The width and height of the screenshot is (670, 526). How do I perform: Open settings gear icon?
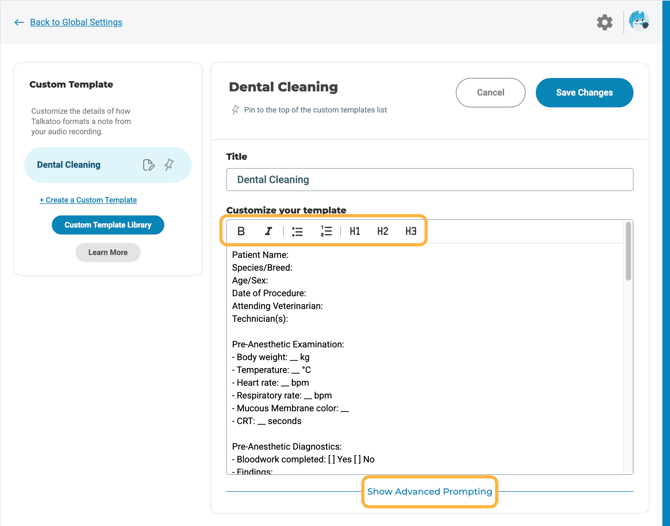pyautogui.click(x=605, y=22)
